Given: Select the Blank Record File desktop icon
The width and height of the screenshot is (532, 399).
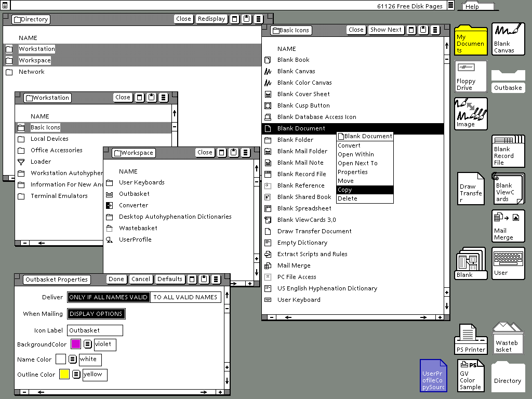Looking at the screenshot, I should pos(508,151).
